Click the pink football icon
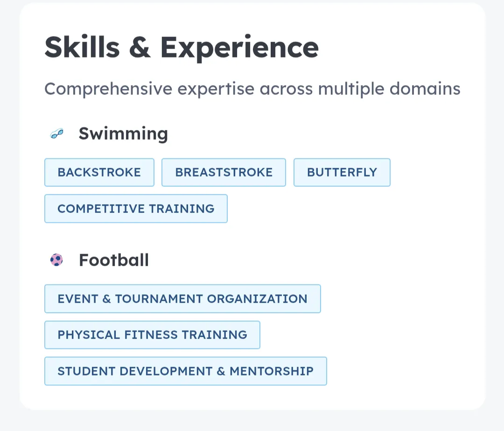This screenshot has width=504, height=431. coord(56,260)
